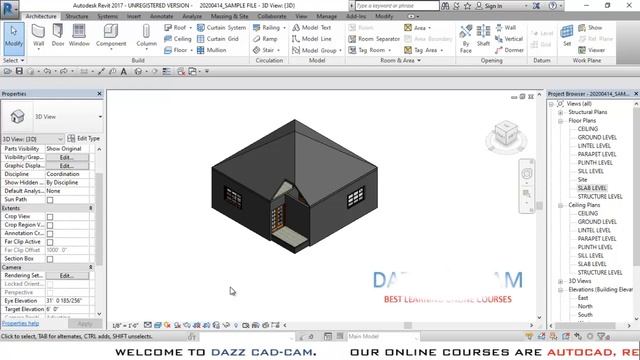Click Edit for Graphic Display Options
The width and height of the screenshot is (640, 360).
[x=67, y=166]
